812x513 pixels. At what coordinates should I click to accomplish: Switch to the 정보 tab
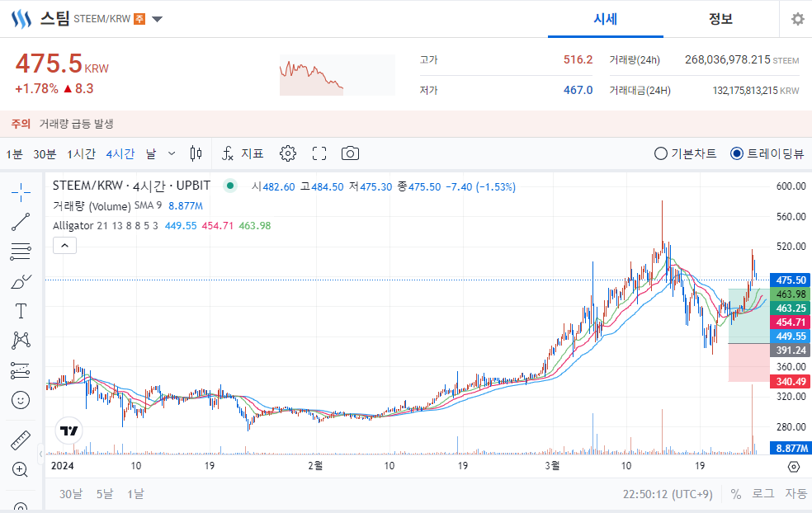click(x=720, y=19)
